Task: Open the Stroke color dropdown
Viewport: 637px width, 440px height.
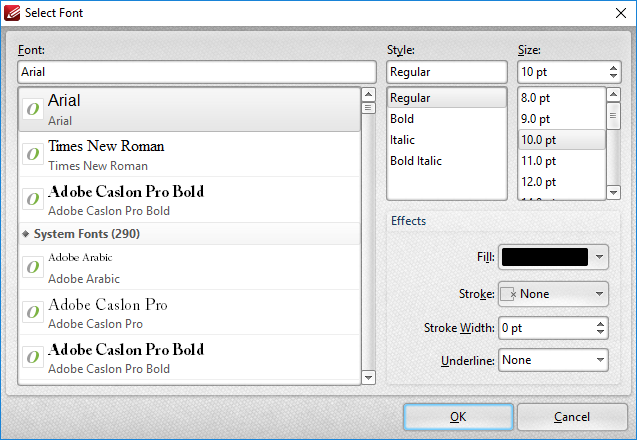Action: pos(553,294)
